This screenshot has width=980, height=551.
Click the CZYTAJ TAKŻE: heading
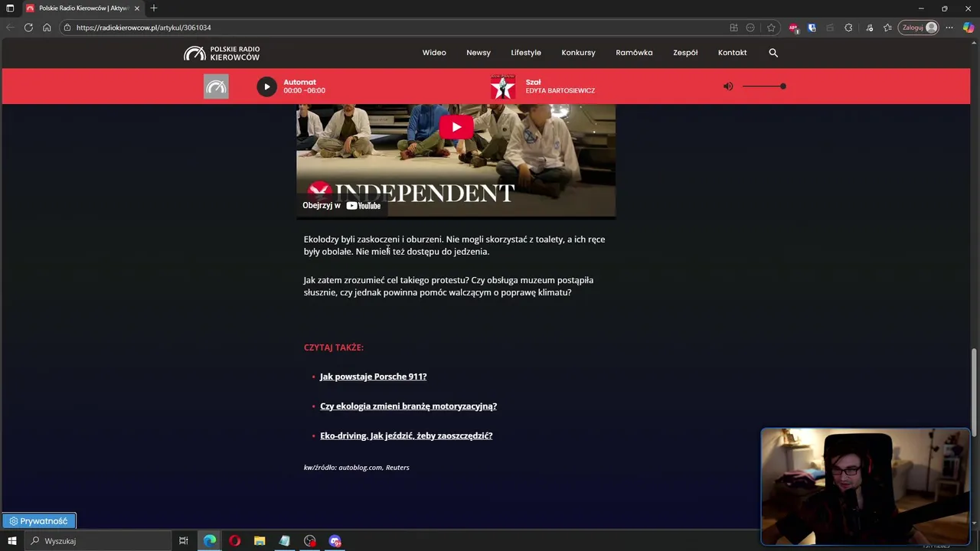pos(334,347)
